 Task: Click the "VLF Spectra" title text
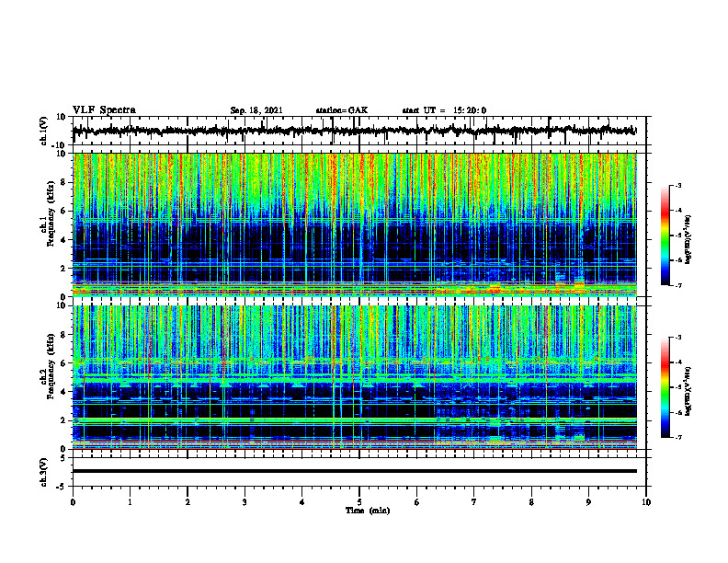pos(104,110)
